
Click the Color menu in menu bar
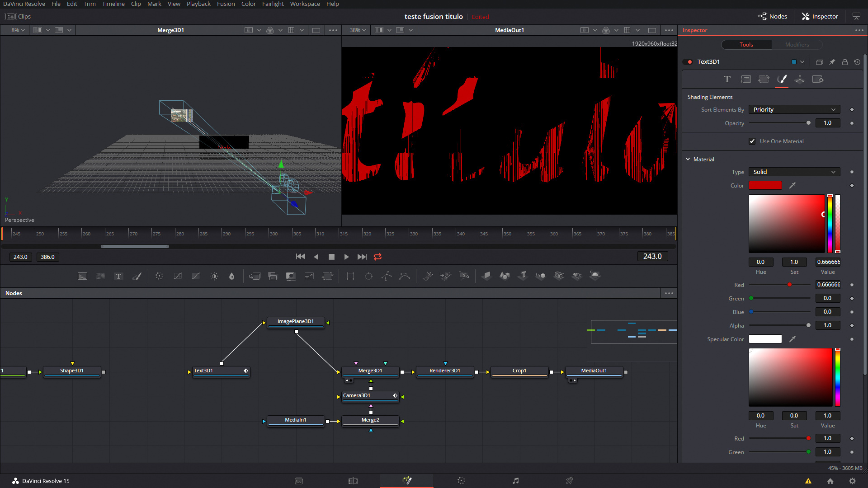[249, 4]
